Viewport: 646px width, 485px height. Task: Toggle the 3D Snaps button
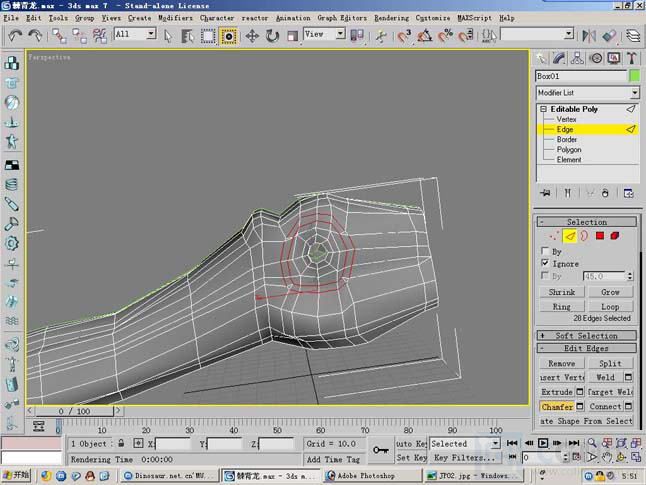(405, 36)
